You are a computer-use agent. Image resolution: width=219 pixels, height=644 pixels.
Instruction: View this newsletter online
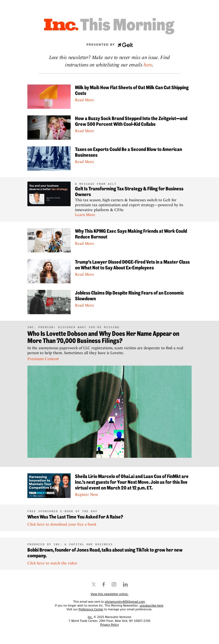[109, 594]
